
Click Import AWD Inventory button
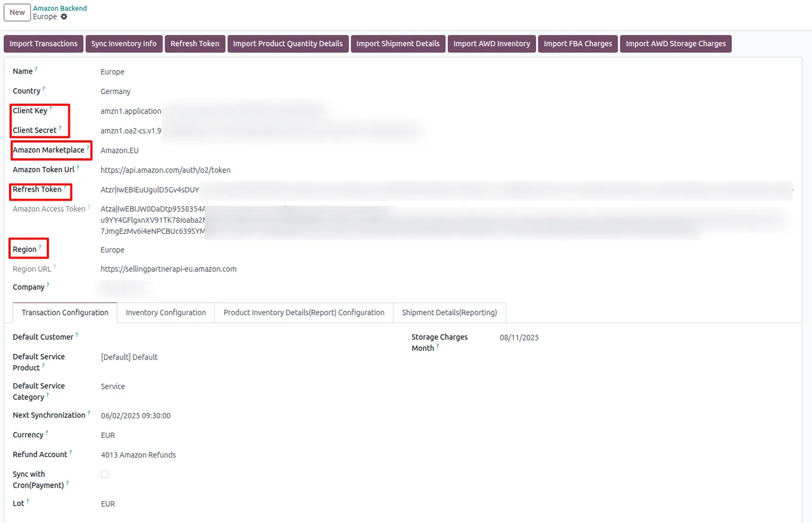point(492,44)
